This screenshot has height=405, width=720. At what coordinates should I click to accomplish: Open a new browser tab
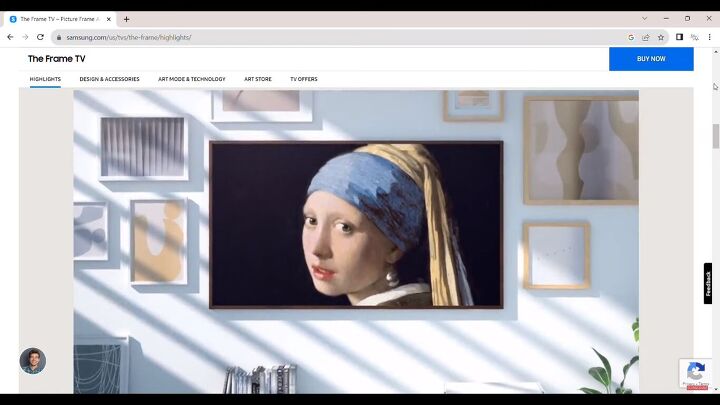(126, 19)
